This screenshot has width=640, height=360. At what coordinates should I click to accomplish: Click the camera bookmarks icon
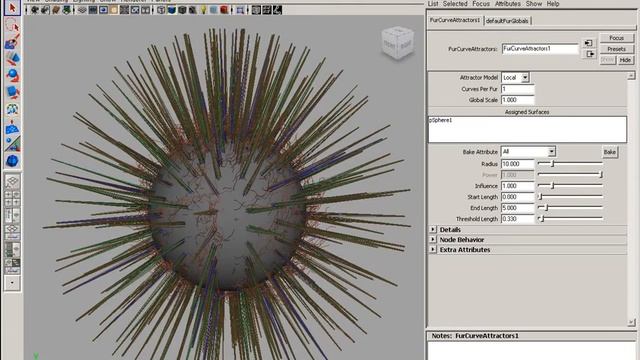coord(56,10)
